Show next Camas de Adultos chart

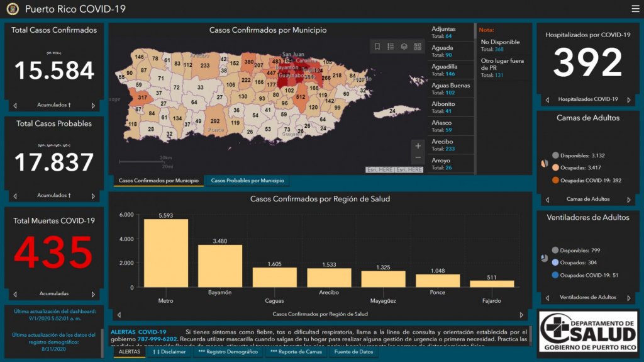pos(629,200)
